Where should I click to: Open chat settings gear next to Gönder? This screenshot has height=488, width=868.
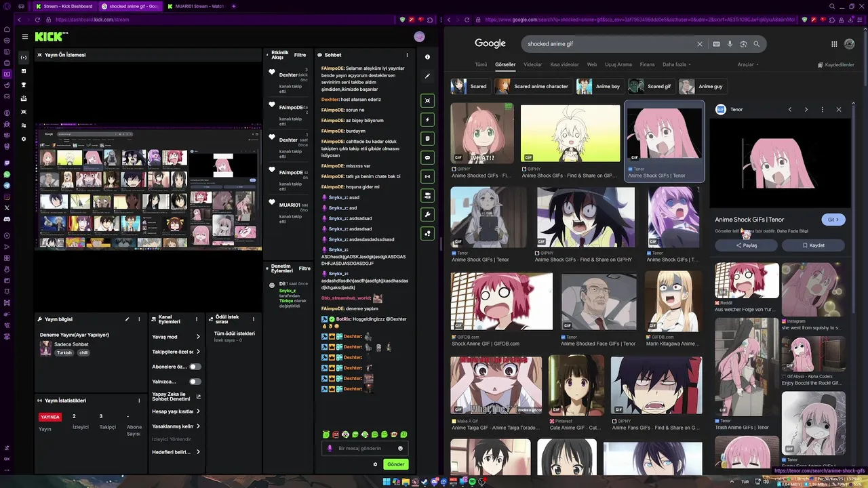(x=375, y=464)
